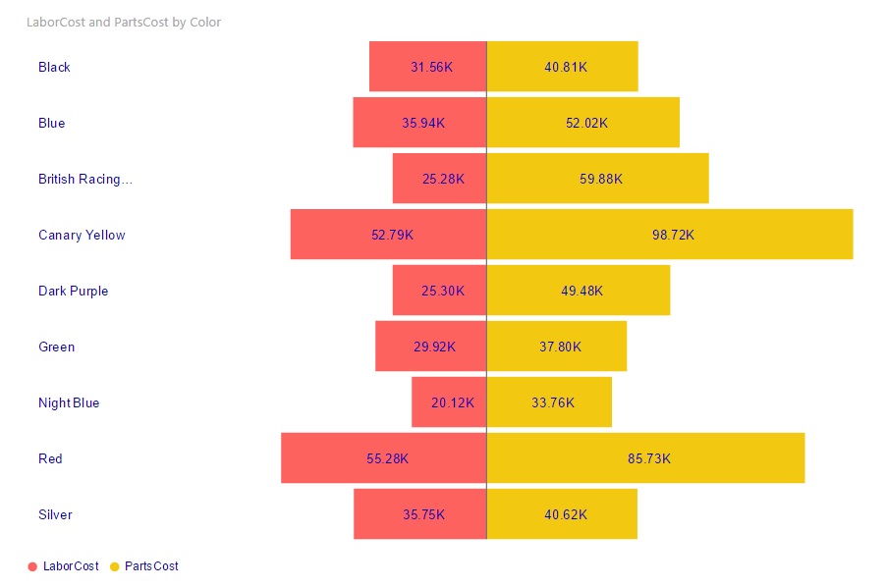885x588 pixels.
Task: Click the Blue PartsCost bar 52.02K
Action: click(x=583, y=123)
